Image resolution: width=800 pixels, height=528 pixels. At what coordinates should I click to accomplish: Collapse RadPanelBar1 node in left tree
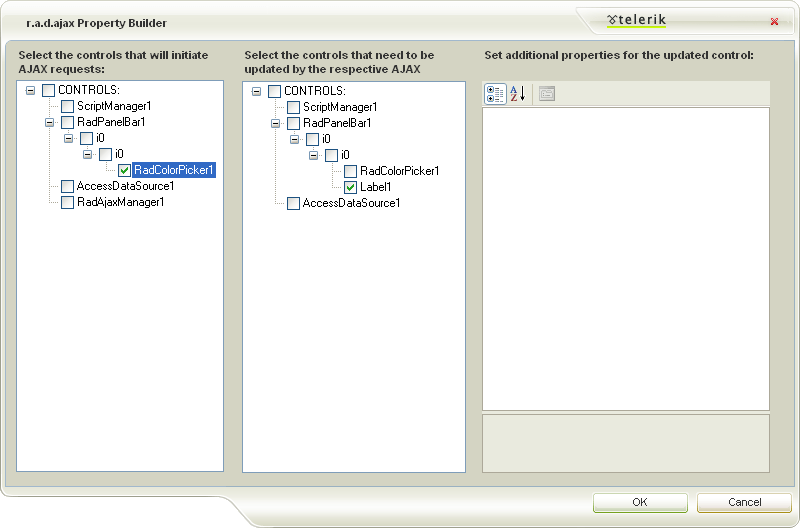[x=49, y=122]
